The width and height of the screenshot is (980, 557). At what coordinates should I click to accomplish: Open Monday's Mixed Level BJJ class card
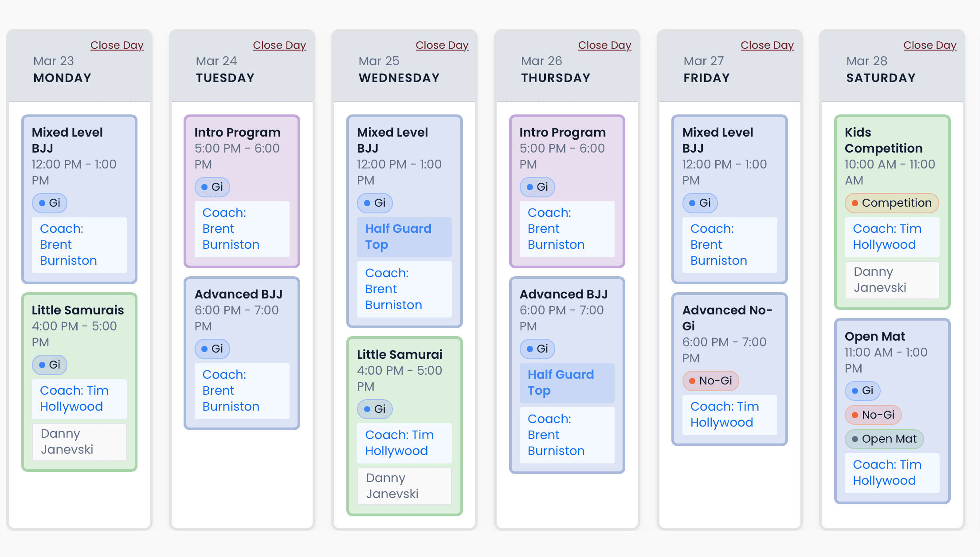67,140
